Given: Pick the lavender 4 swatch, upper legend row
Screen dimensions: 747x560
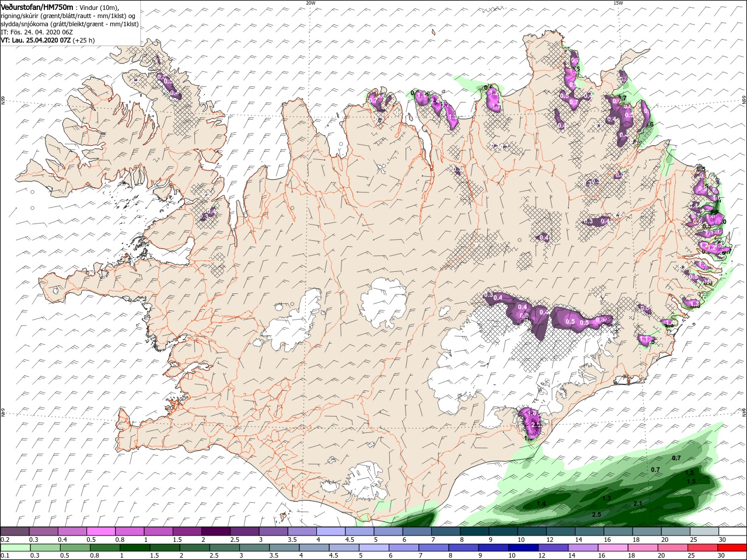Looking at the screenshot, I should (x=331, y=531).
